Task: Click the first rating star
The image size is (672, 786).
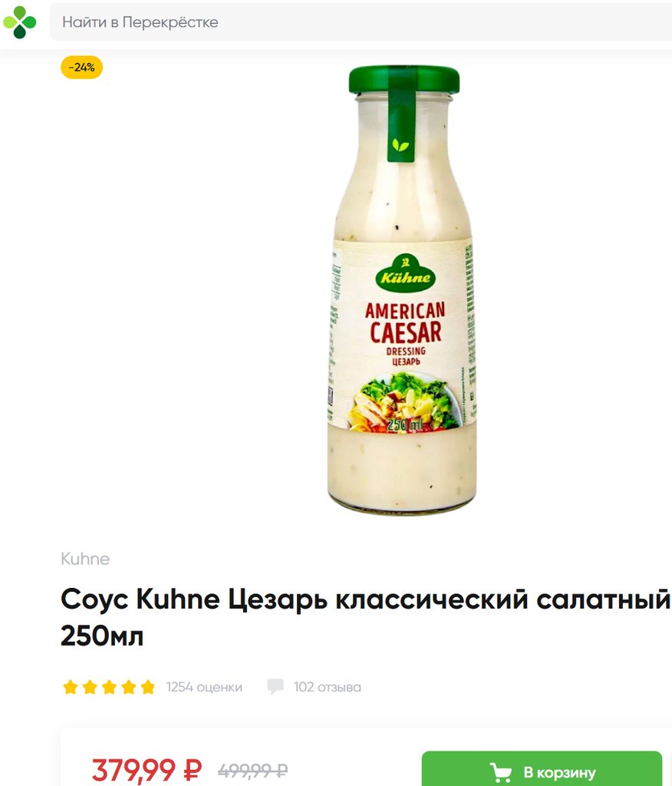Action: [70, 687]
